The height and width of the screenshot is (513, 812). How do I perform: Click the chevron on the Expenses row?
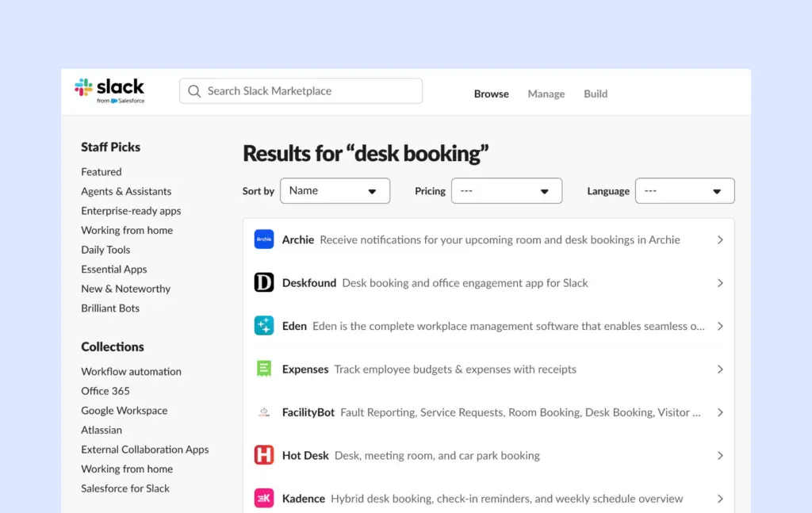point(720,369)
